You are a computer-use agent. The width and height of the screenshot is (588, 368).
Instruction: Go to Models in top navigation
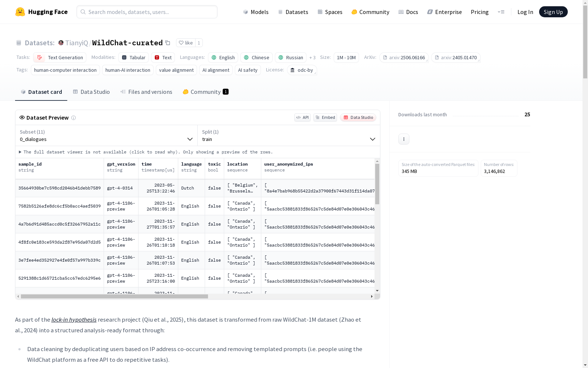coord(256,12)
